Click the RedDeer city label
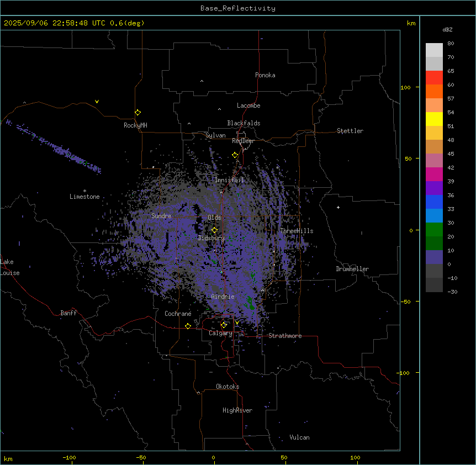This screenshot has width=476, height=465. click(x=243, y=141)
